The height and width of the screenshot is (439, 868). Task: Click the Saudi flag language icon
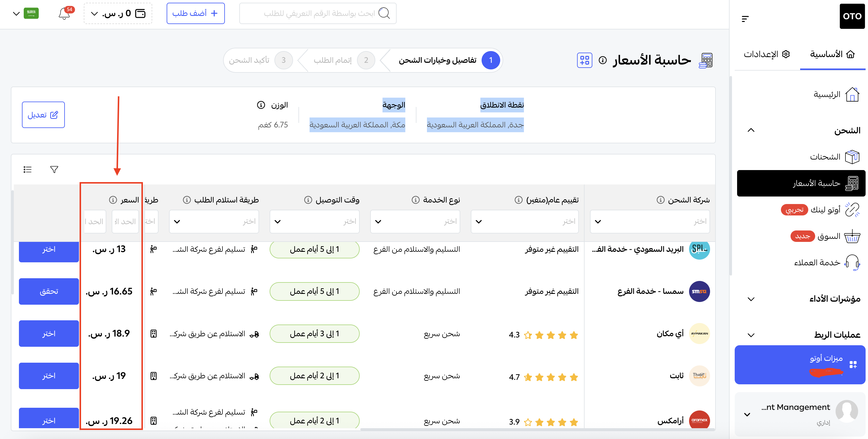pyautogui.click(x=31, y=14)
